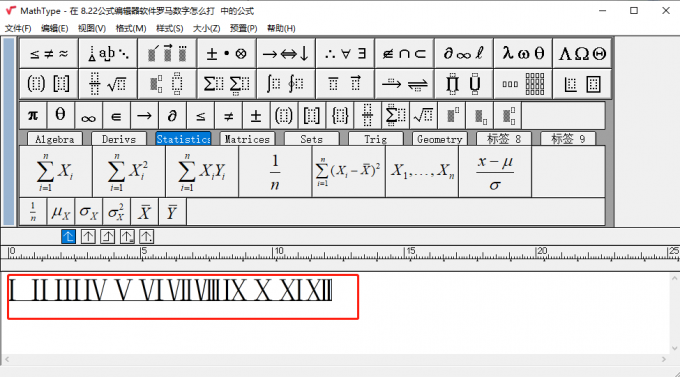The image size is (680, 377).
Task: Open relational symbols palette (≤ ≠ ≈)
Action: [49, 53]
